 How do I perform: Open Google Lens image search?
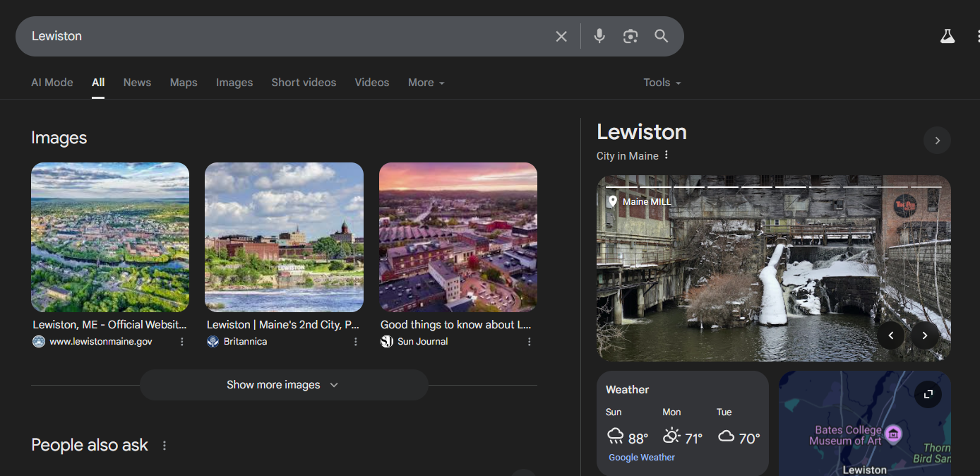click(631, 36)
